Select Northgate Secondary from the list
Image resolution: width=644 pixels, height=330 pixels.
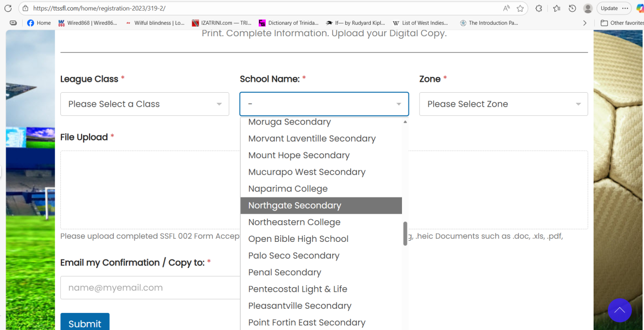click(295, 206)
